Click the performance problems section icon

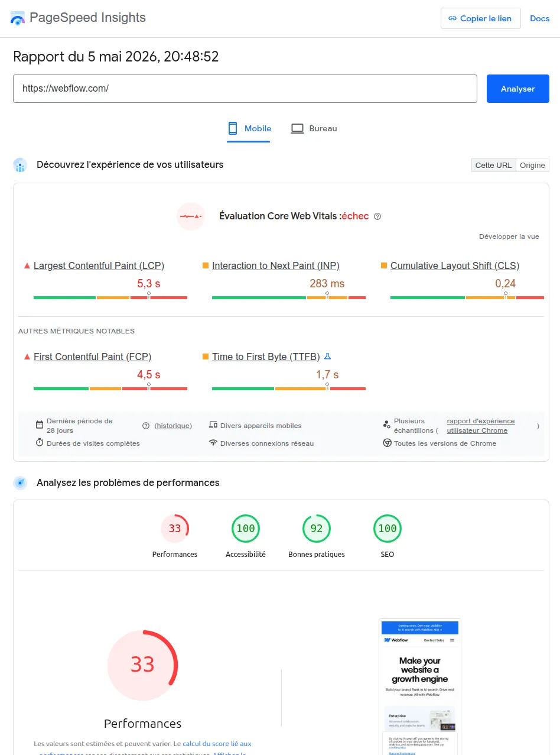[20, 483]
